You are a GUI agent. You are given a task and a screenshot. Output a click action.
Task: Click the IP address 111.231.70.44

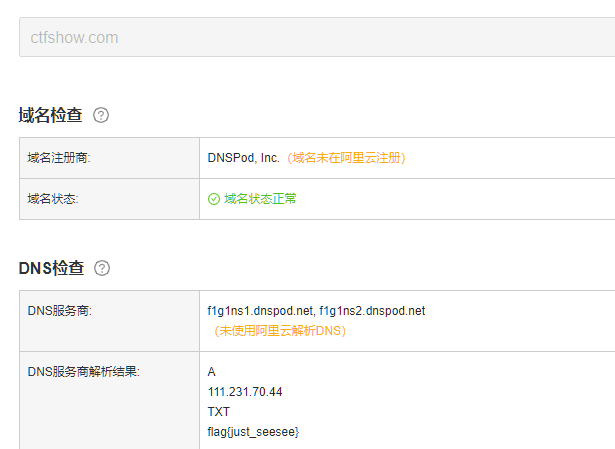pyautogui.click(x=245, y=392)
